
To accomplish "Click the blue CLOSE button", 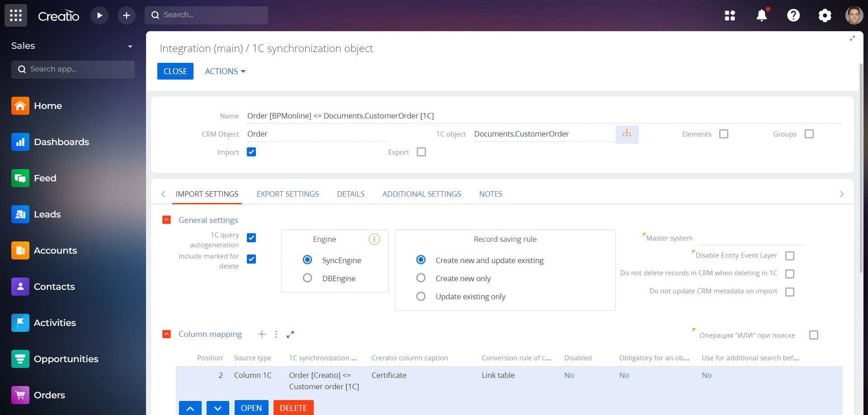I will pyautogui.click(x=175, y=71).
